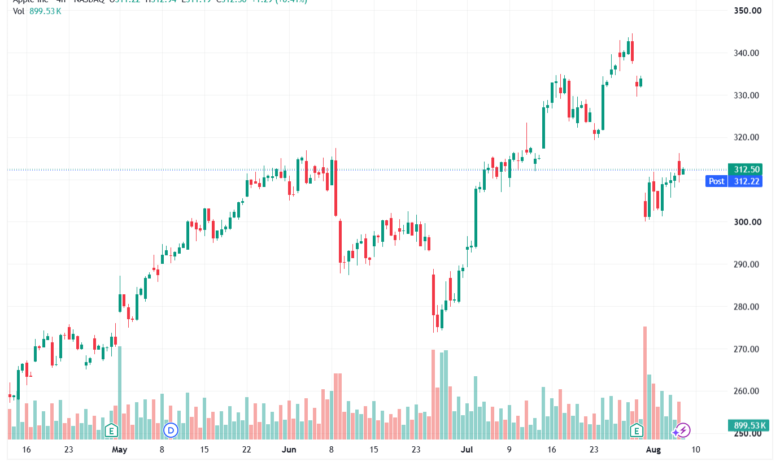Click the 22 date label on time axis
The image size is (780, 470).
click(x=247, y=450)
